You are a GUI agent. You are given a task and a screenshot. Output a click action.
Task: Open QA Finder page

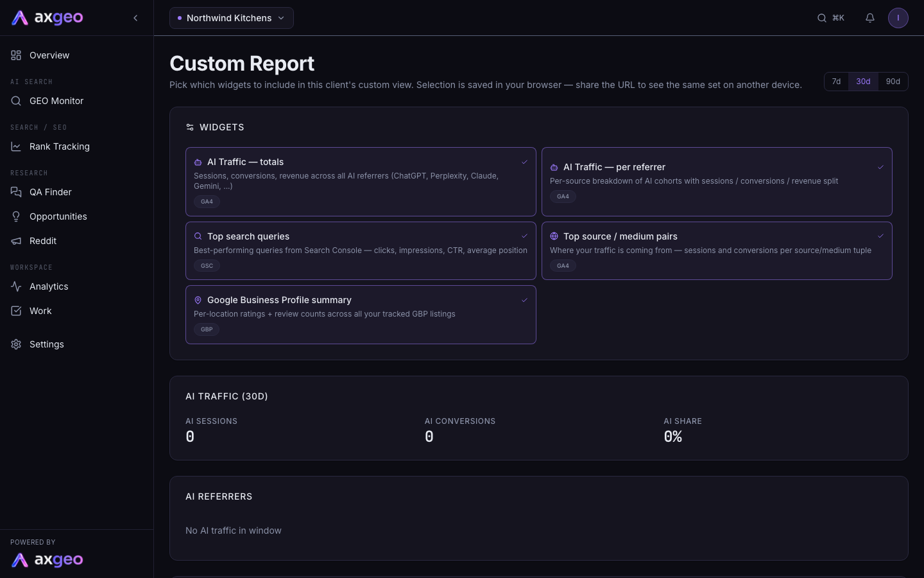(77, 192)
